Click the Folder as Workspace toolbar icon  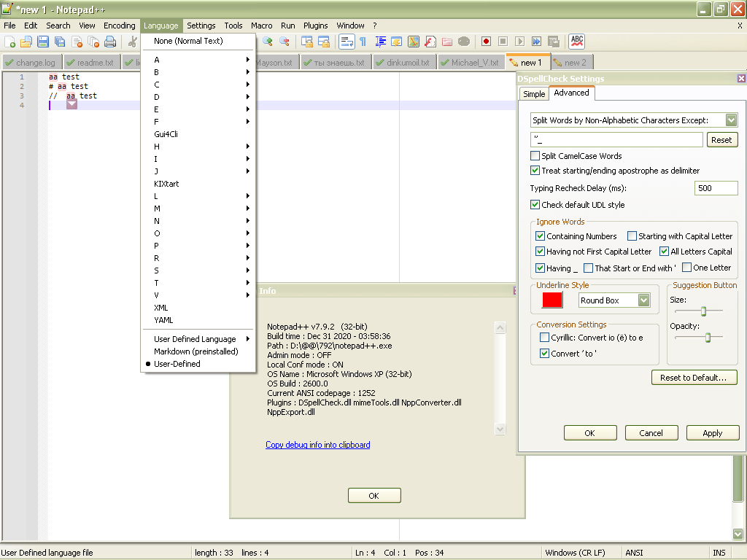coord(447,42)
